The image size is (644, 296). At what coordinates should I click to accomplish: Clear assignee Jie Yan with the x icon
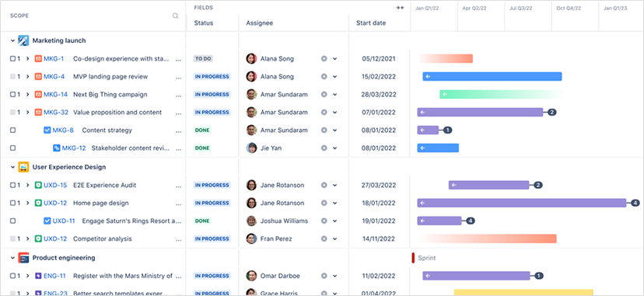tap(324, 148)
